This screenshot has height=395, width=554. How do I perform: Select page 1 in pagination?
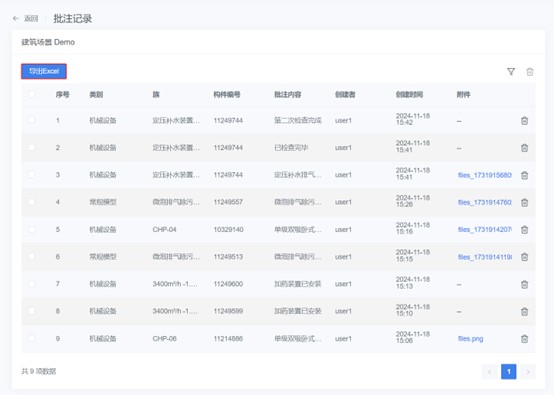click(509, 372)
